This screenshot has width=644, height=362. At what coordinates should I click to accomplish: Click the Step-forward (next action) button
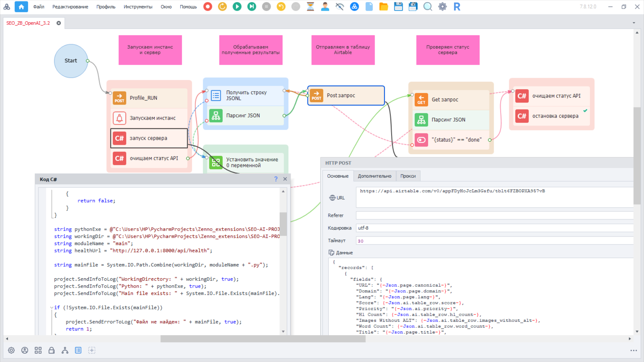(x=252, y=7)
